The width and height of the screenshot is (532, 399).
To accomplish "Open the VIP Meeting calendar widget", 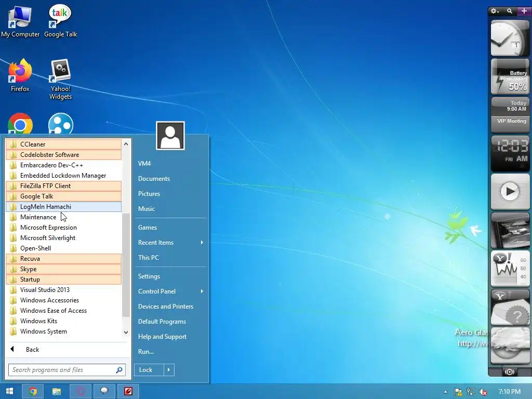I will pyautogui.click(x=510, y=115).
